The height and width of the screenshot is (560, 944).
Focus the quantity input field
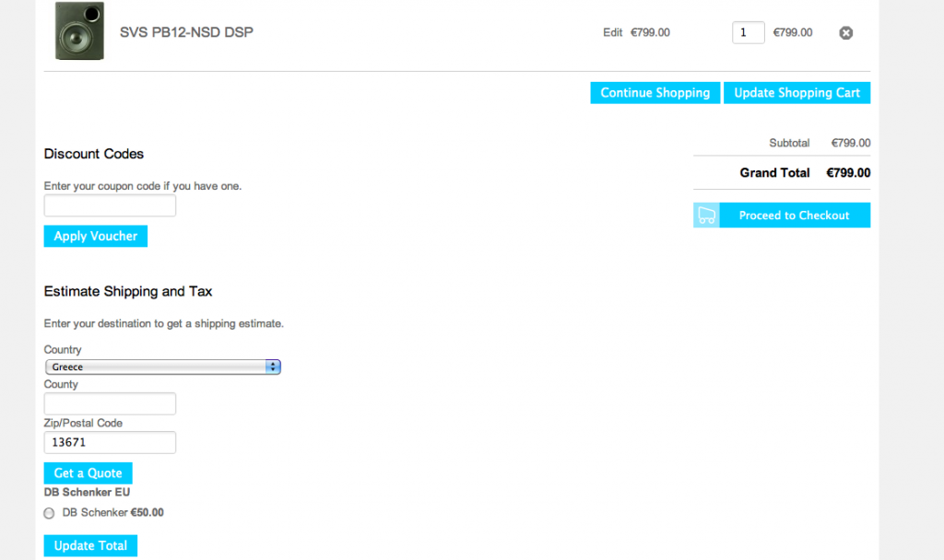coord(748,32)
